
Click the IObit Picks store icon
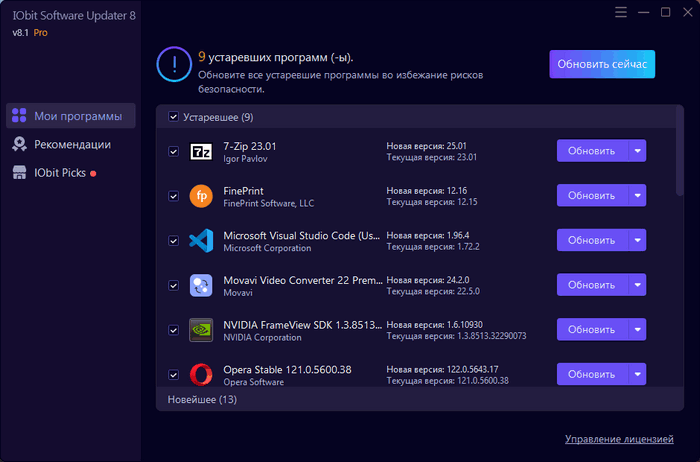point(19,172)
